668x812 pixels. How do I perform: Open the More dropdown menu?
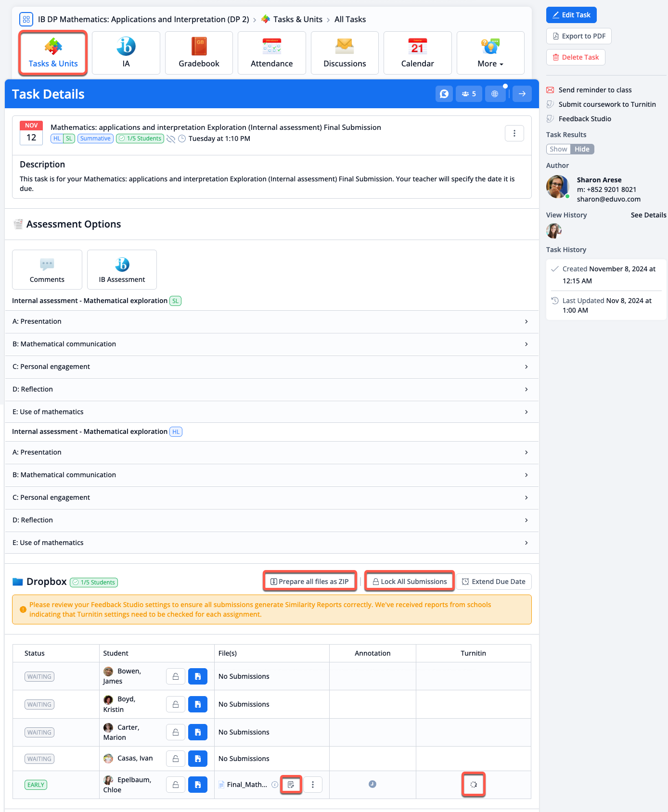490,53
